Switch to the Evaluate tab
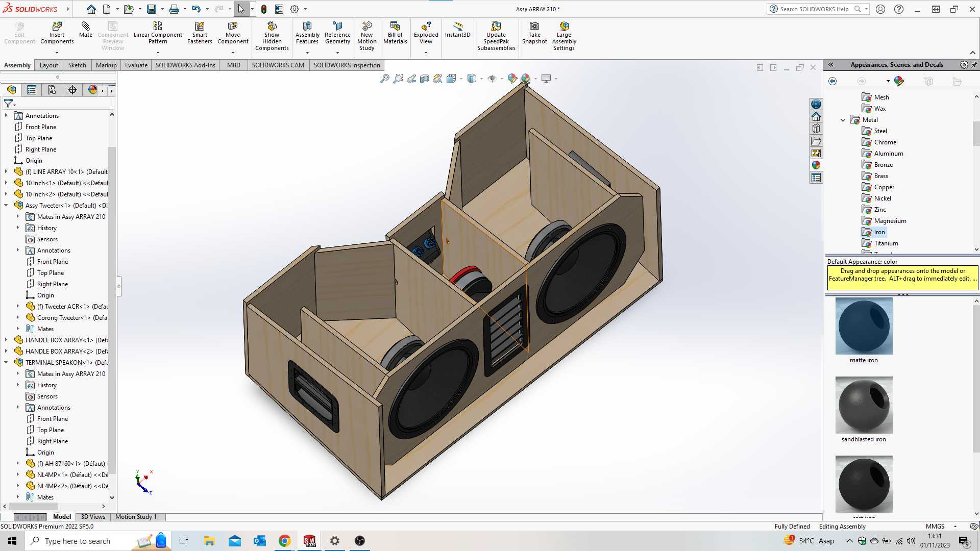Image resolution: width=980 pixels, height=551 pixels. [136, 65]
